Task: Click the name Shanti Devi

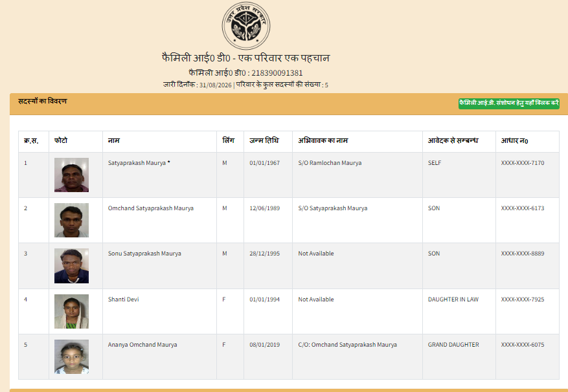Action: click(x=123, y=299)
